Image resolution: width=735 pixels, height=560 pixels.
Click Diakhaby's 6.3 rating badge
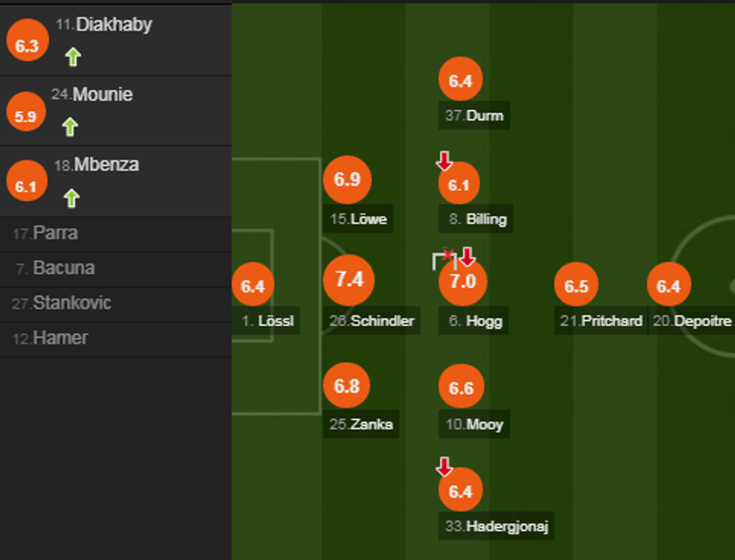pos(27,46)
